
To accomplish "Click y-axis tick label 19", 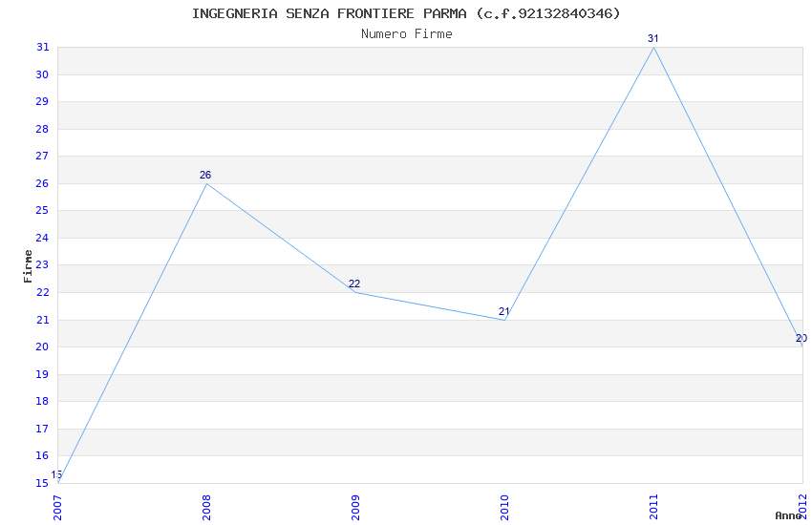I will [x=42, y=374].
